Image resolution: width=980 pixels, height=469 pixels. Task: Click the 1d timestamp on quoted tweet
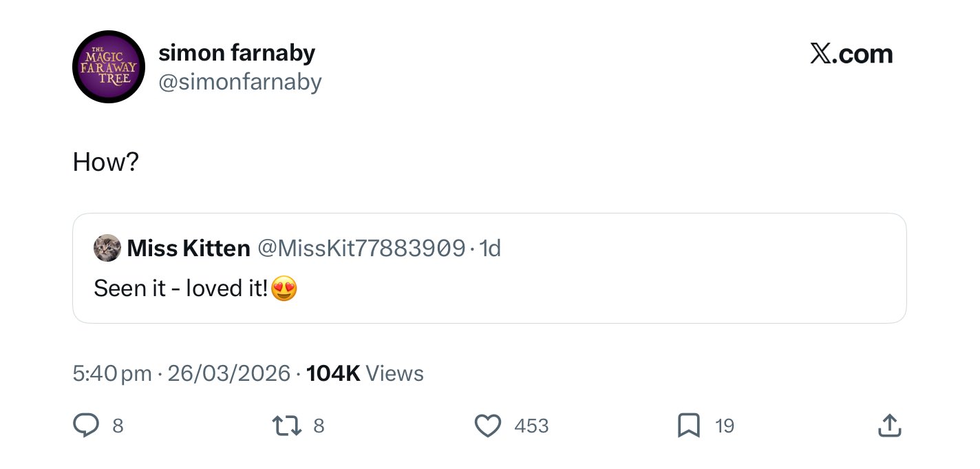coord(490,248)
